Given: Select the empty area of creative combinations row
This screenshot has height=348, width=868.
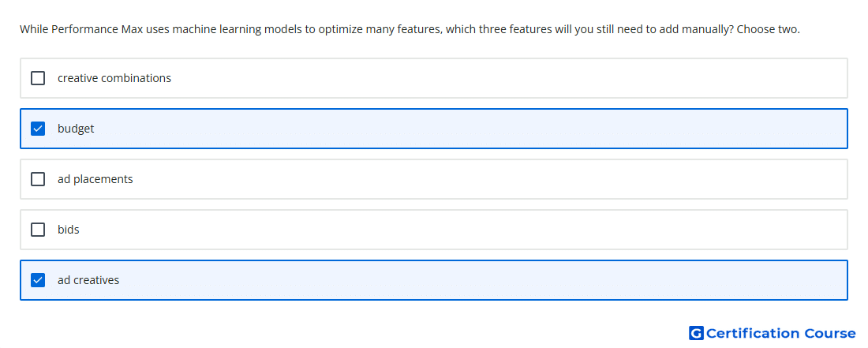Looking at the screenshot, I should [498, 78].
